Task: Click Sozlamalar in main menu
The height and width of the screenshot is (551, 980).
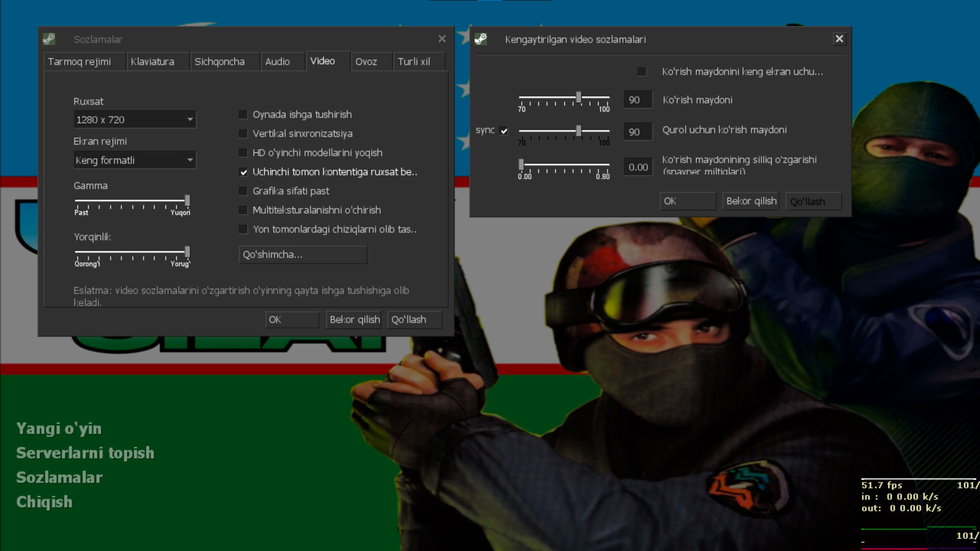Action: pos(59,478)
